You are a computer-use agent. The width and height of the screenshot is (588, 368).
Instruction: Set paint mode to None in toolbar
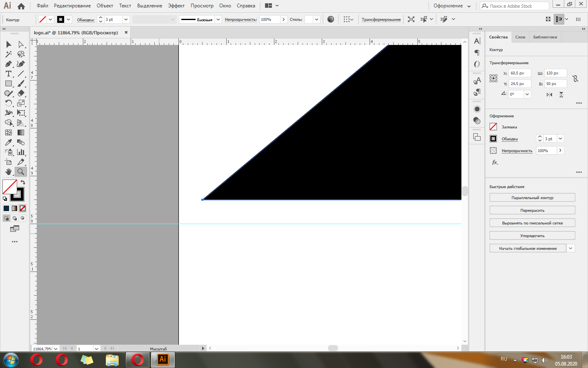[23, 209]
